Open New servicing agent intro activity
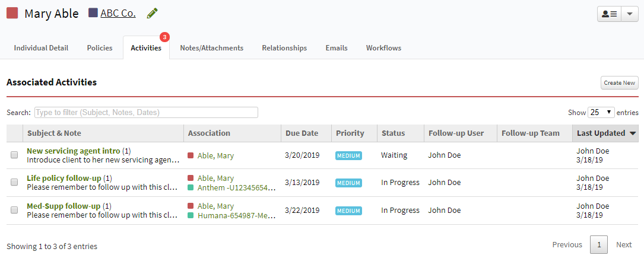Image resolution: width=644 pixels, height=255 pixels. pyautogui.click(x=74, y=151)
